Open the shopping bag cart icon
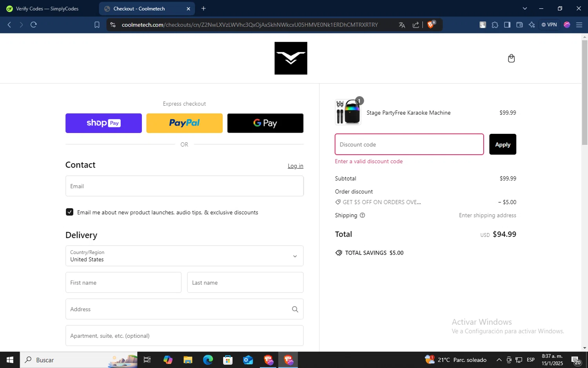This screenshot has width=588, height=368. tap(511, 58)
